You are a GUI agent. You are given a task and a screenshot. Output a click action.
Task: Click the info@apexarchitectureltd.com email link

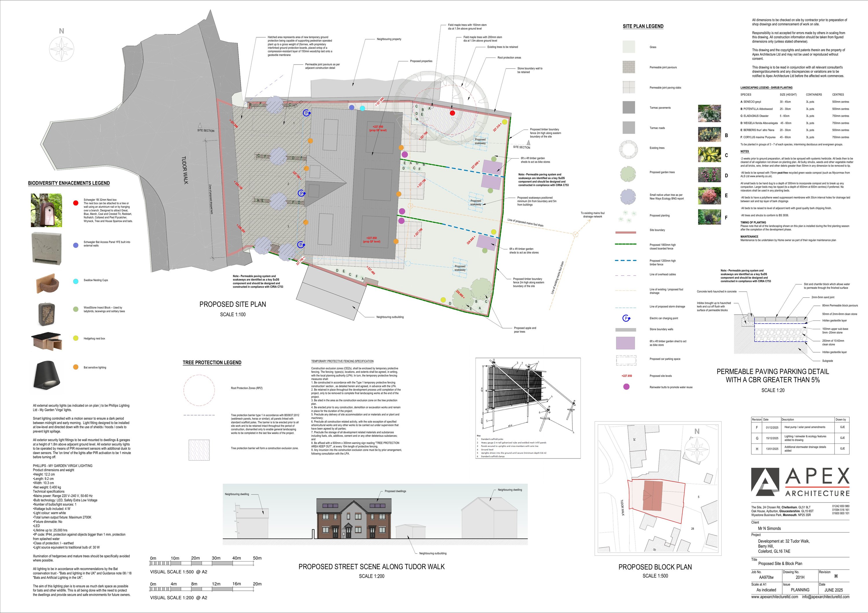click(x=826, y=597)
